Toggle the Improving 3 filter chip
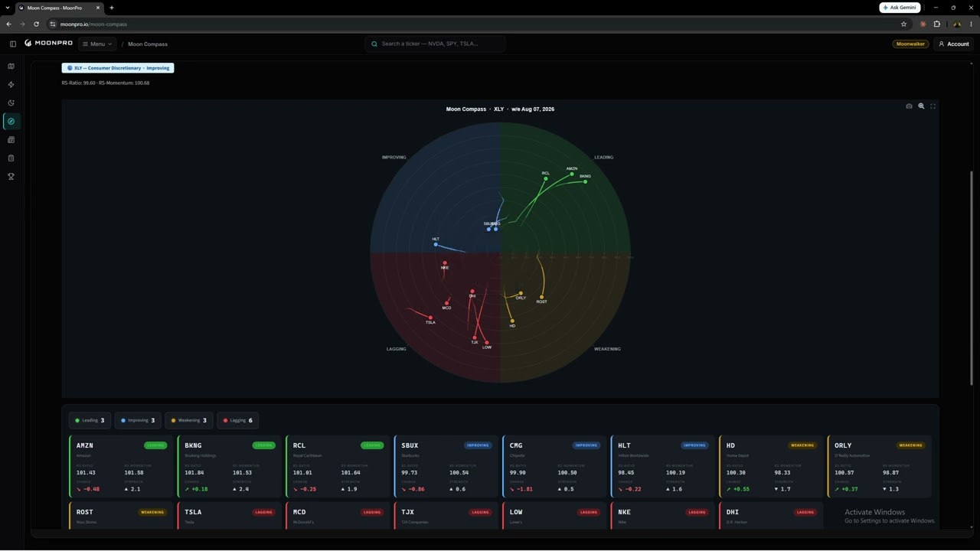980x551 pixels. coord(138,420)
